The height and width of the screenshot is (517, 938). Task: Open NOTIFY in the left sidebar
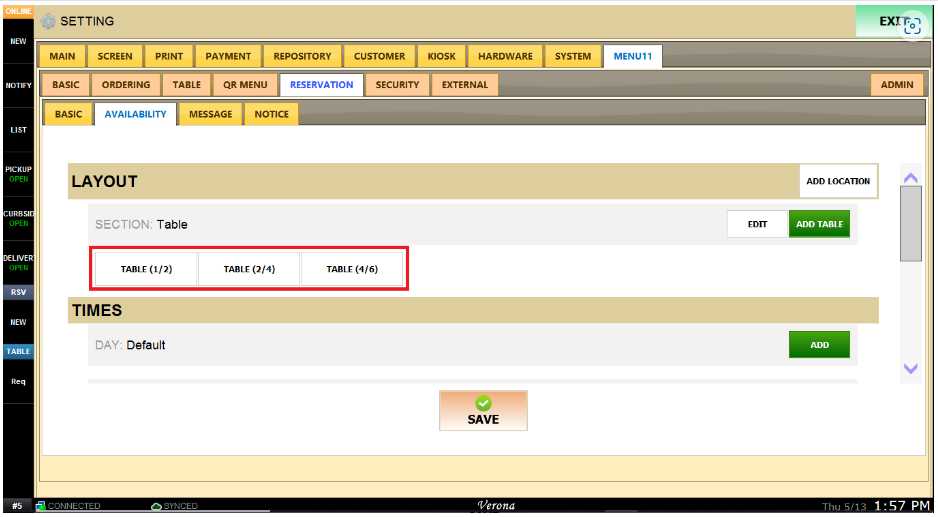(x=18, y=86)
